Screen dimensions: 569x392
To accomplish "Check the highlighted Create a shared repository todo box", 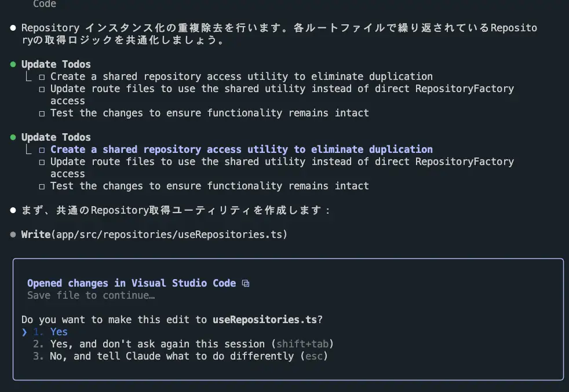I will click(x=42, y=150).
